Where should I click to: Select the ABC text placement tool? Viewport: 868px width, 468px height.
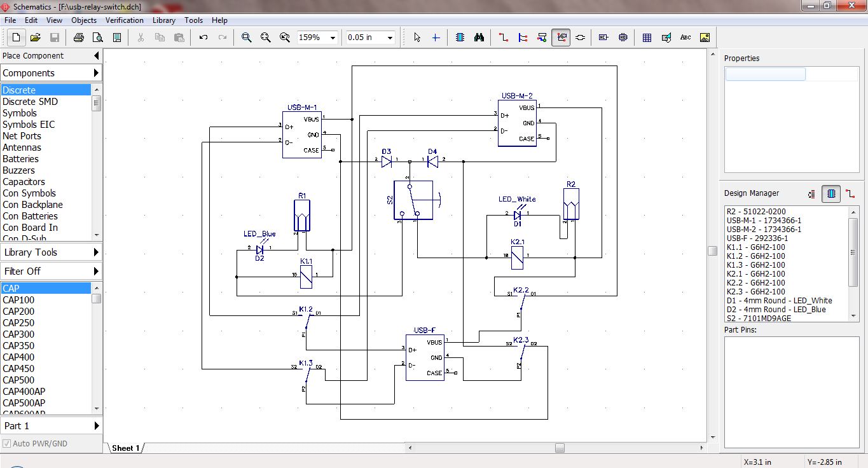(685, 37)
